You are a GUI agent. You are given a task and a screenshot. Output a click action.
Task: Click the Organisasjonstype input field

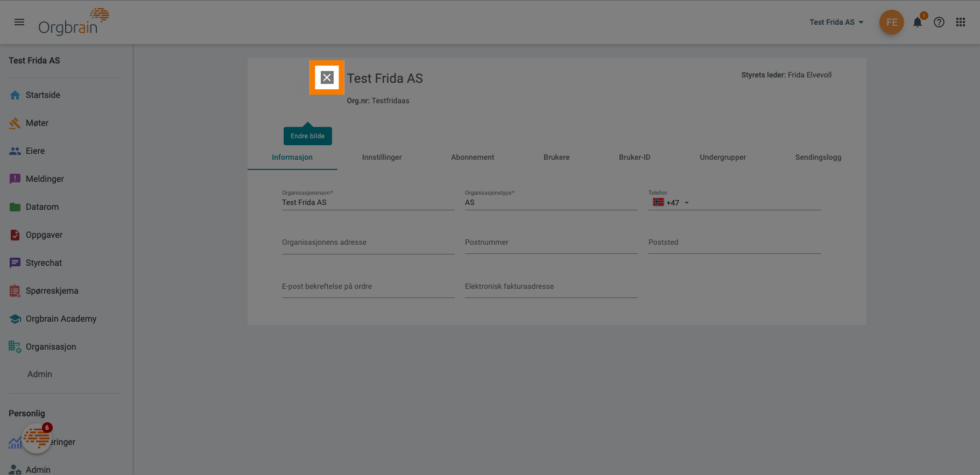pyautogui.click(x=551, y=202)
